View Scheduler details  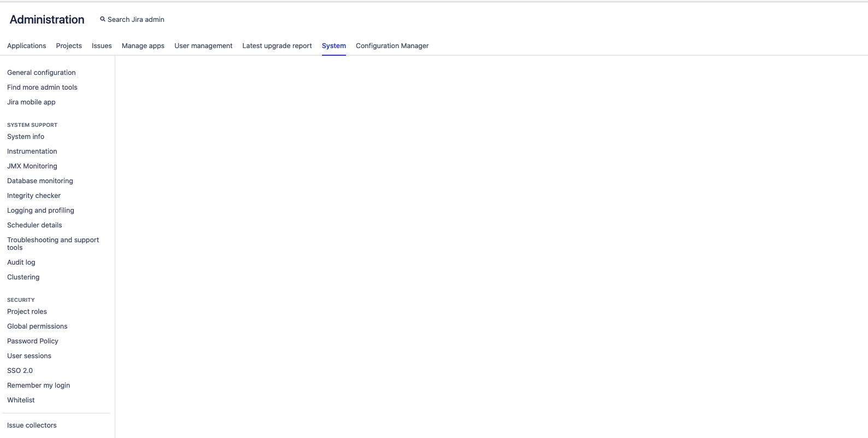pos(34,225)
